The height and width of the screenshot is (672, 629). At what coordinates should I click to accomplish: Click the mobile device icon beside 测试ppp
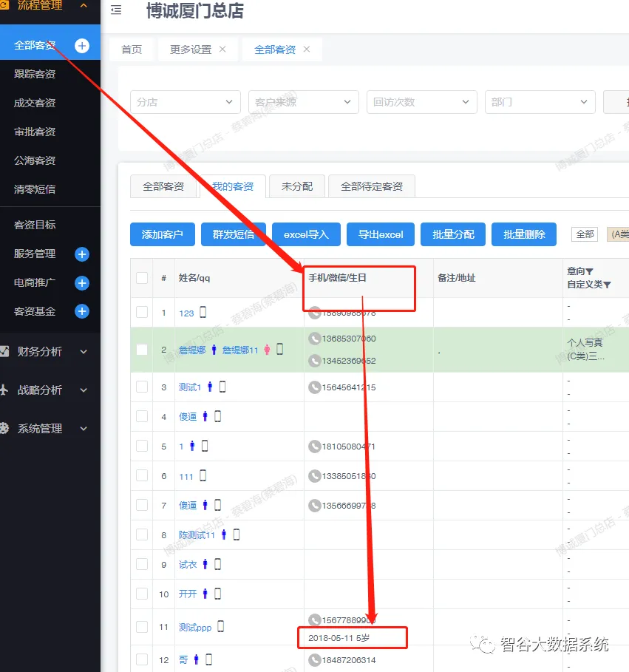(x=220, y=627)
